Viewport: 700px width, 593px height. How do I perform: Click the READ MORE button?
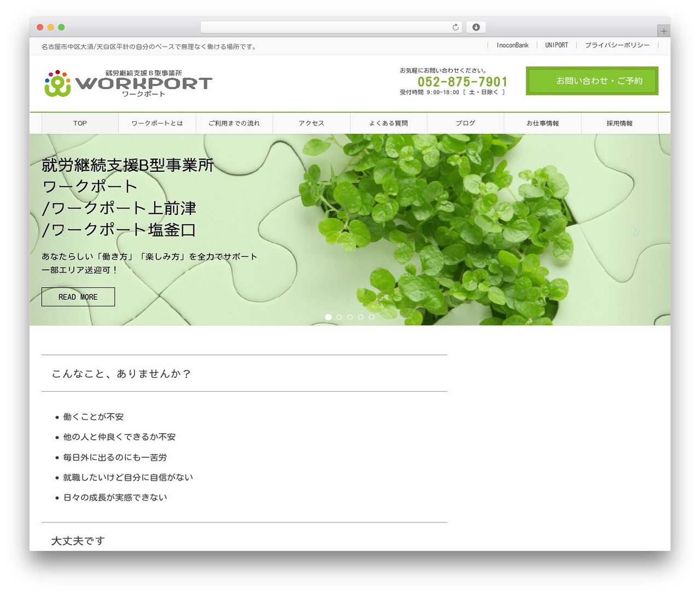click(x=78, y=297)
